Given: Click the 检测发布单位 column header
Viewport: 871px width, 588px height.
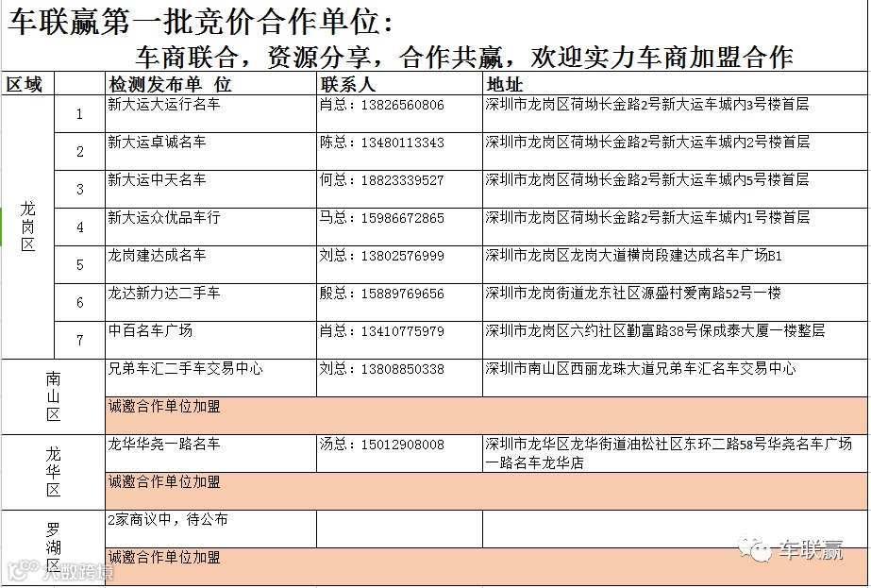Looking at the screenshot, I should pyautogui.click(x=210, y=83).
